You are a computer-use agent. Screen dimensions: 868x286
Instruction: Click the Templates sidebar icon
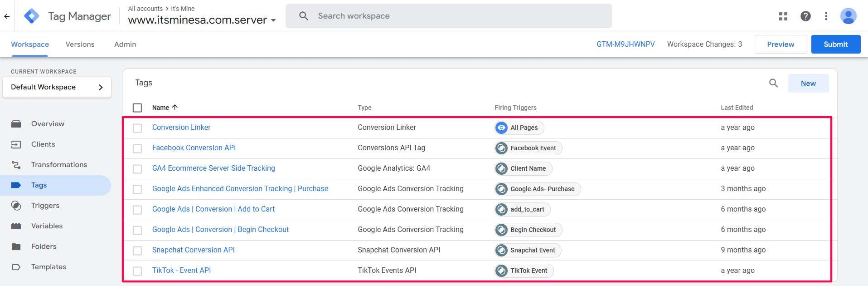[x=16, y=267]
